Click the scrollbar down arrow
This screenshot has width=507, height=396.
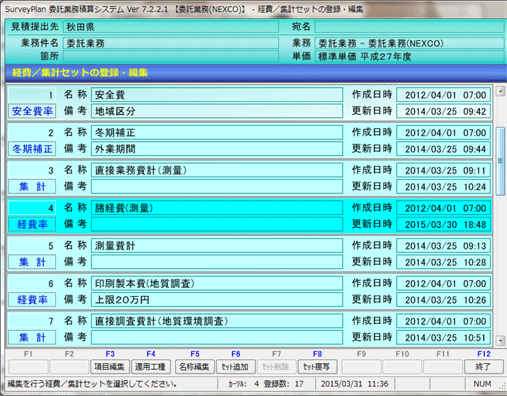pyautogui.click(x=500, y=340)
